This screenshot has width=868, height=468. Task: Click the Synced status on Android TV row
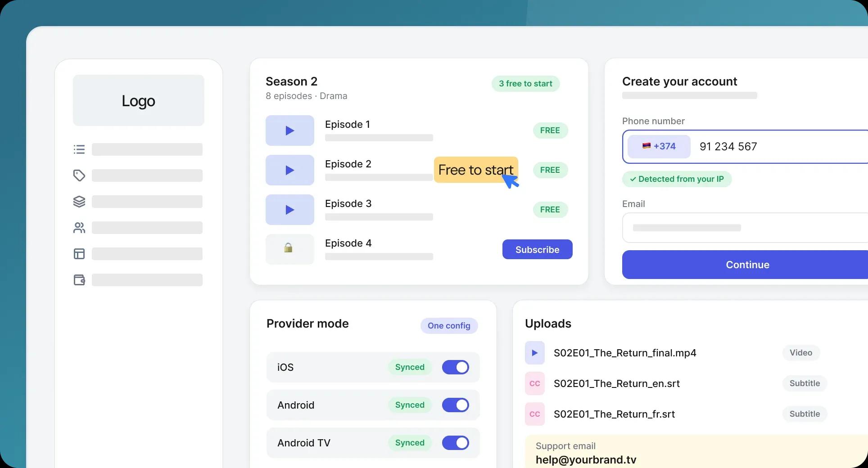click(x=410, y=443)
